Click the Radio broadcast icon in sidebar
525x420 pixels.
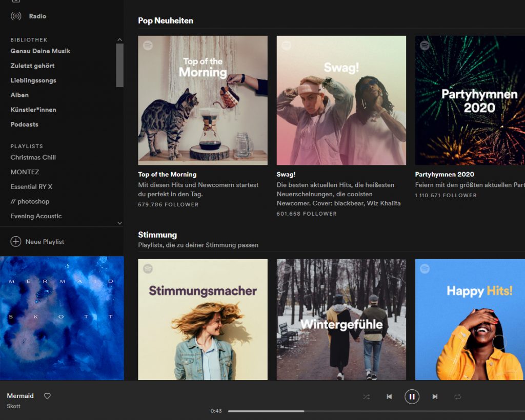click(x=16, y=16)
